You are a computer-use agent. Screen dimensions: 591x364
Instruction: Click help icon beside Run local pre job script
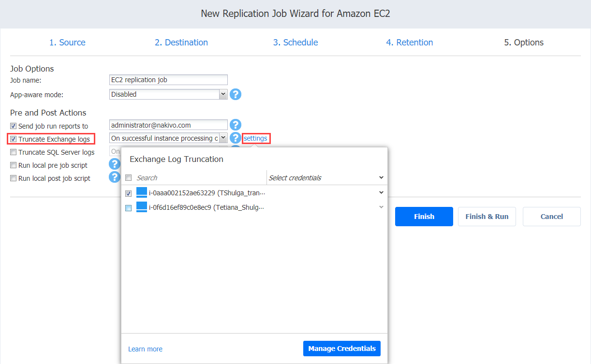[115, 164]
